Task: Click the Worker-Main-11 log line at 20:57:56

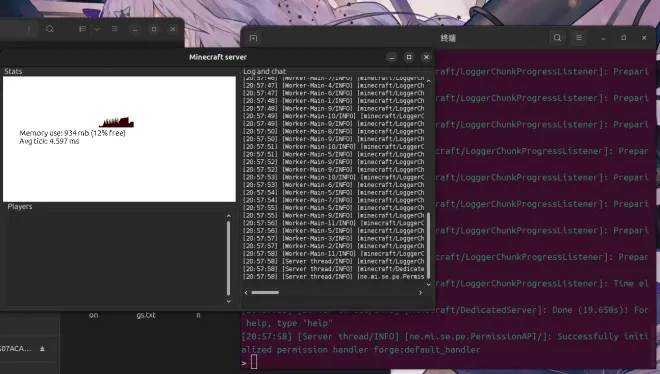Action: (x=334, y=223)
